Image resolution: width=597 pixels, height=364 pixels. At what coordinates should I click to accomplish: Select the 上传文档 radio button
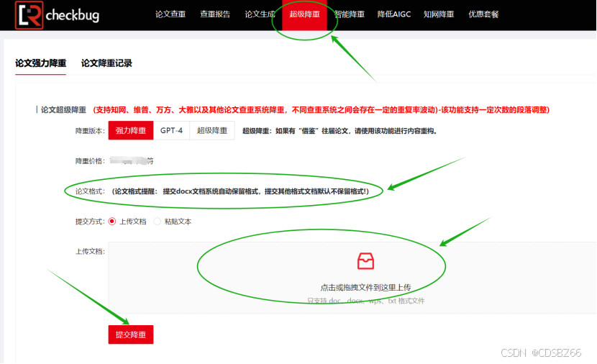coord(112,222)
